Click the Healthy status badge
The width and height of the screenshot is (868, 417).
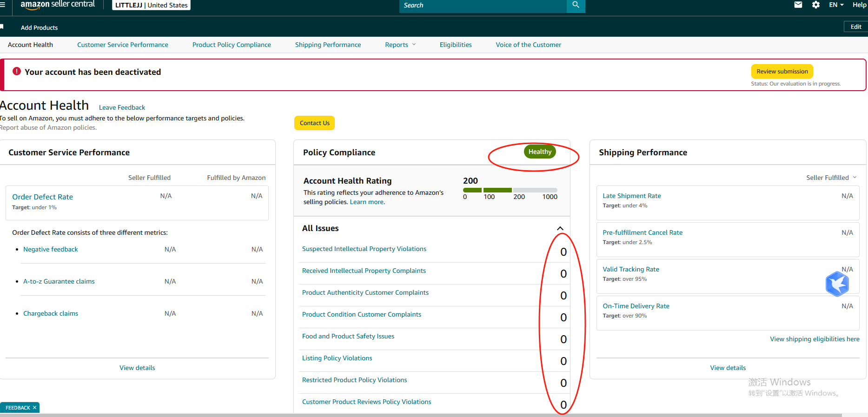tap(540, 152)
